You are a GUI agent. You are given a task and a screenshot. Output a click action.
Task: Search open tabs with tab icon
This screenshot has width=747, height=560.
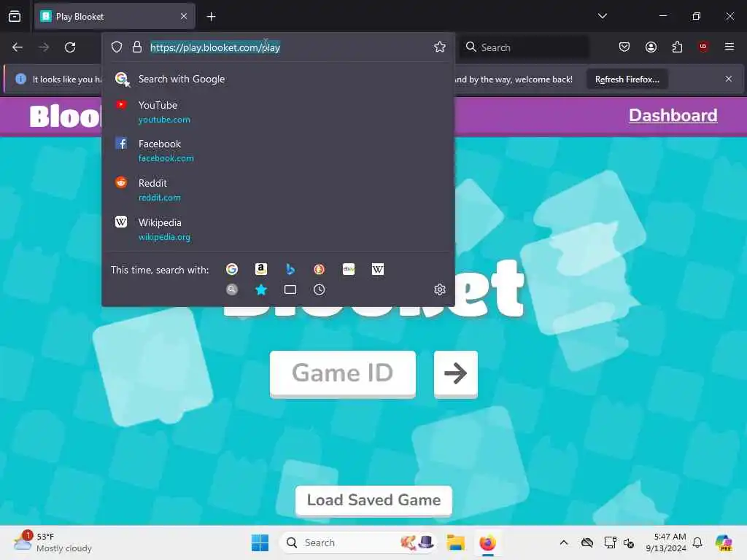(290, 289)
